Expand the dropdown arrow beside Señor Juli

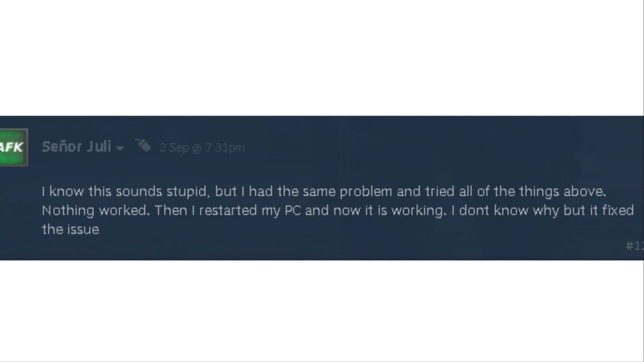(120, 149)
